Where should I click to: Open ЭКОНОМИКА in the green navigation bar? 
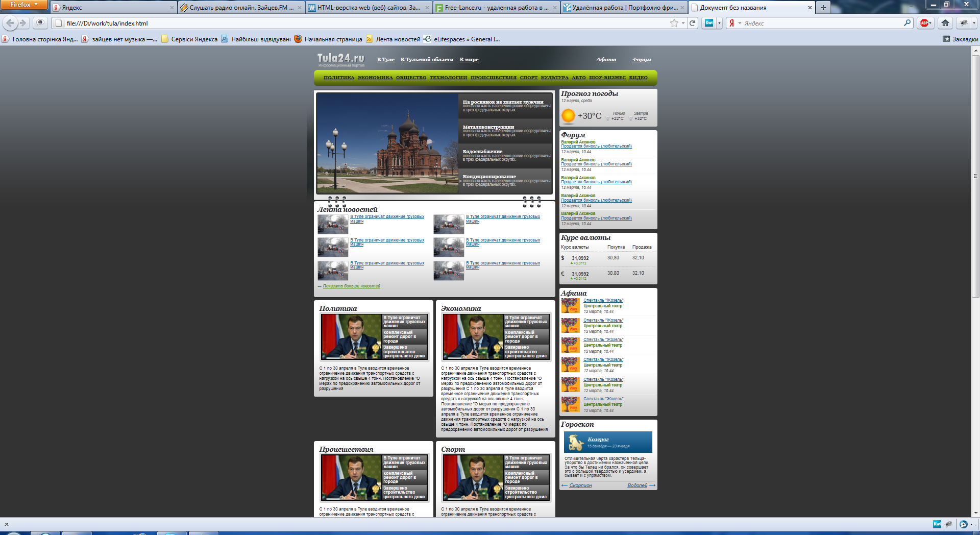375,78
